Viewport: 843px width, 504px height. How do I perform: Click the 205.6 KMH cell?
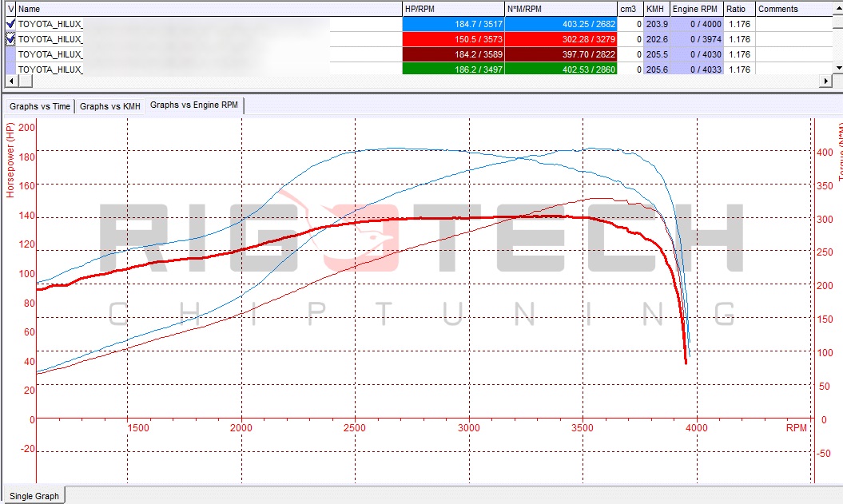point(657,69)
